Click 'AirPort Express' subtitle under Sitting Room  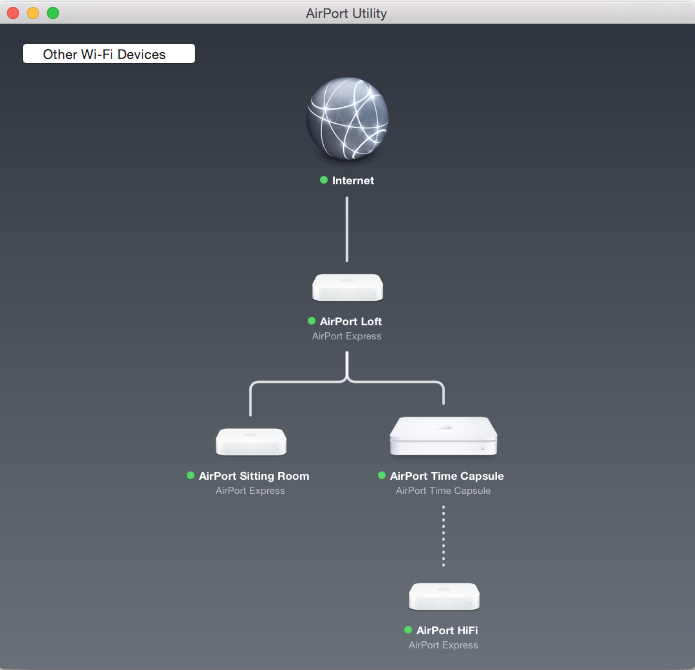(250, 491)
